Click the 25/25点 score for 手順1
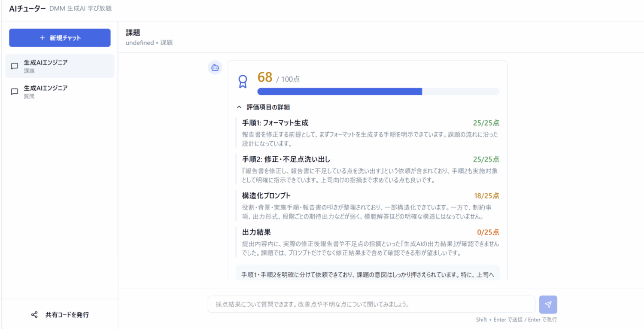The image size is (644, 329). coord(486,123)
